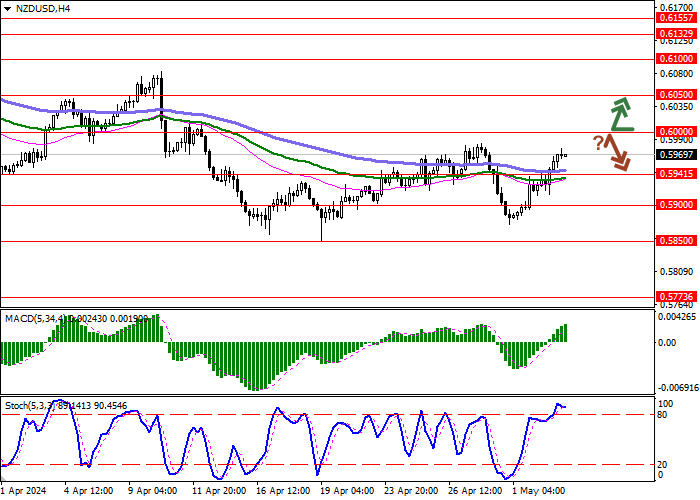Click the -0.006916 MACD scale value
The height and width of the screenshot is (500, 700).
pos(679,387)
